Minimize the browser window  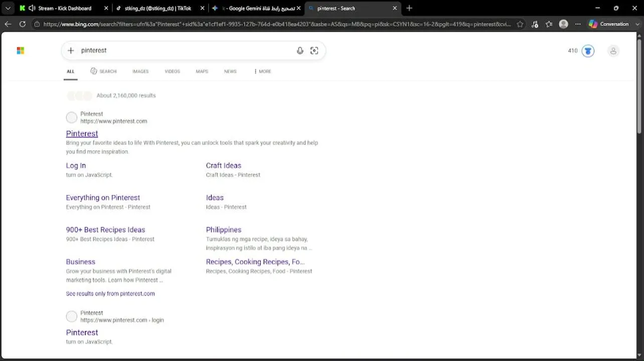pos(597,8)
